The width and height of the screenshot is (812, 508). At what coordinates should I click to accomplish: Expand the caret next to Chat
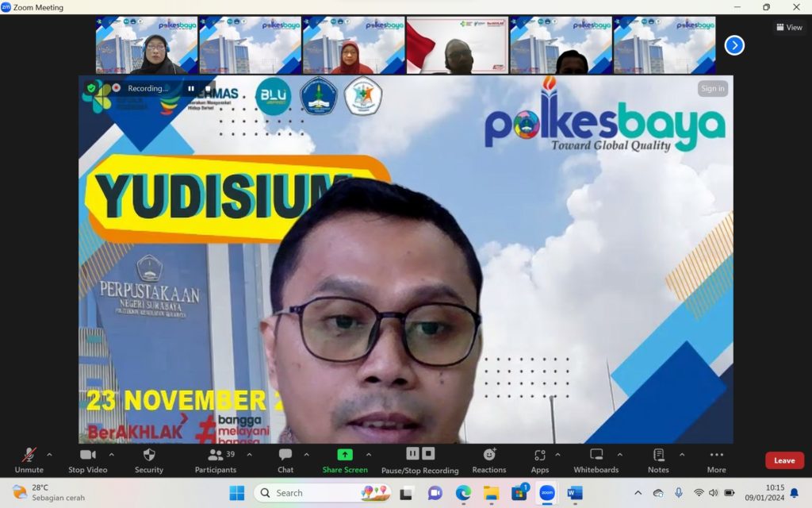307,455
